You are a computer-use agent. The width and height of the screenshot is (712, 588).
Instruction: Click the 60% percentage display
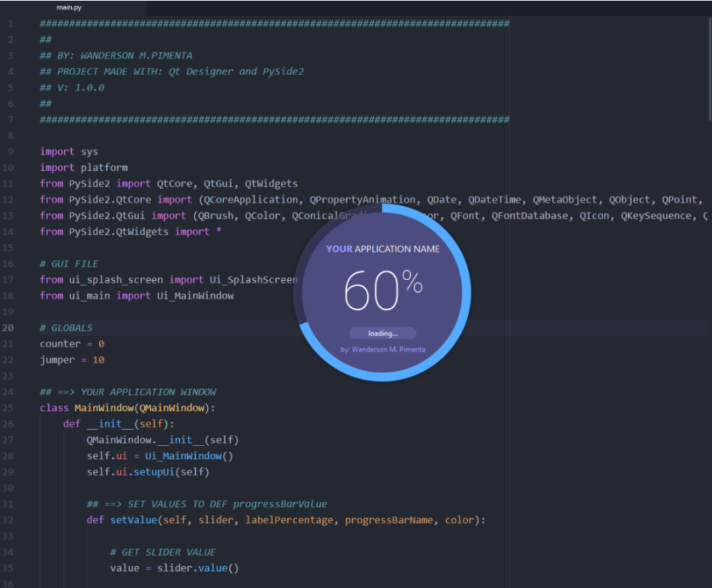click(x=382, y=290)
